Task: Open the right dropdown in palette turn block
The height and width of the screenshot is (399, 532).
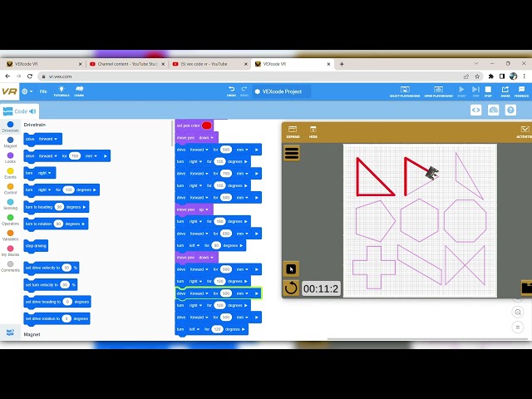Action: coord(44,173)
